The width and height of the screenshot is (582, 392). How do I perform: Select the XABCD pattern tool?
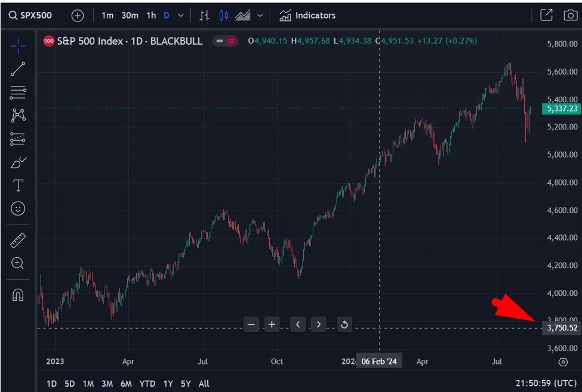pyautogui.click(x=18, y=115)
